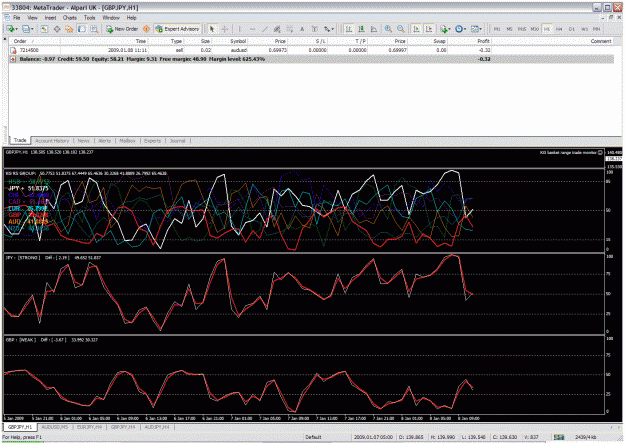The width and height of the screenshot is (625, 443).
Task: Select the Cursor arrow tool
Action: (212, 29)
